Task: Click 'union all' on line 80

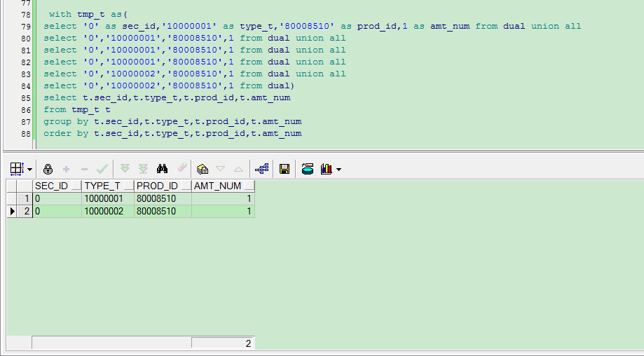Action: (321, 38)
